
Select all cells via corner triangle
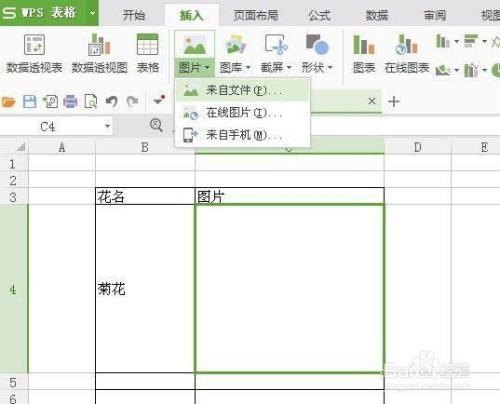click(x=21, y=147)
